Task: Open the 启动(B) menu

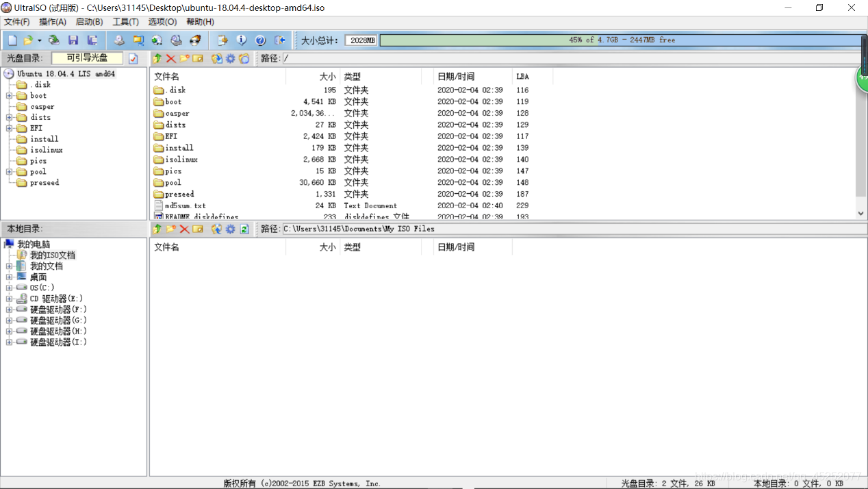Action: click(89, 22)
